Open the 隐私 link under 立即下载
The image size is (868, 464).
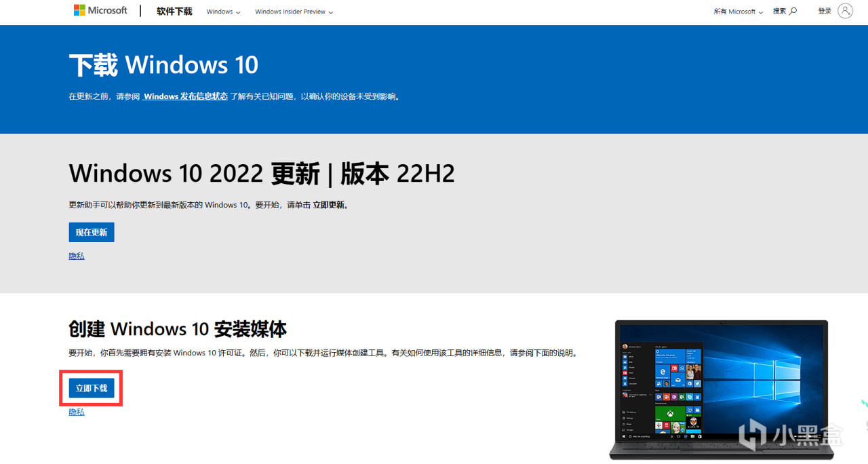pyautogui.click(x=77, y=412)
